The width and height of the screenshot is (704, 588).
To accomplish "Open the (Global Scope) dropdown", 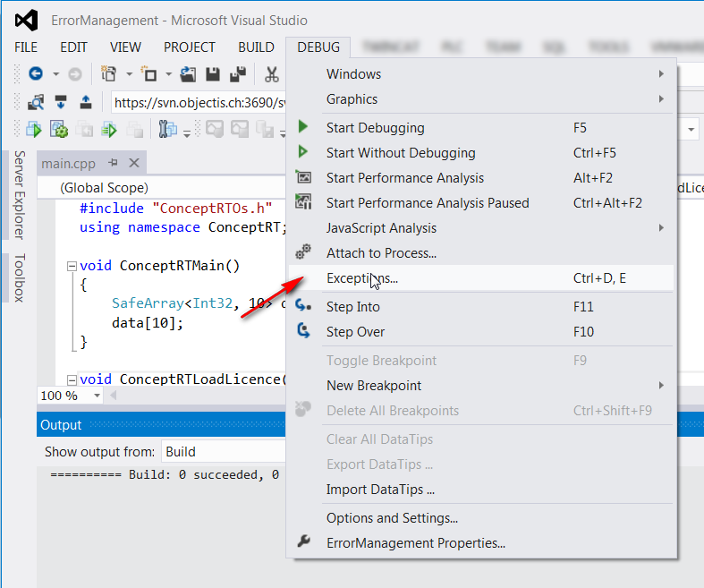I will click(162, 188).
